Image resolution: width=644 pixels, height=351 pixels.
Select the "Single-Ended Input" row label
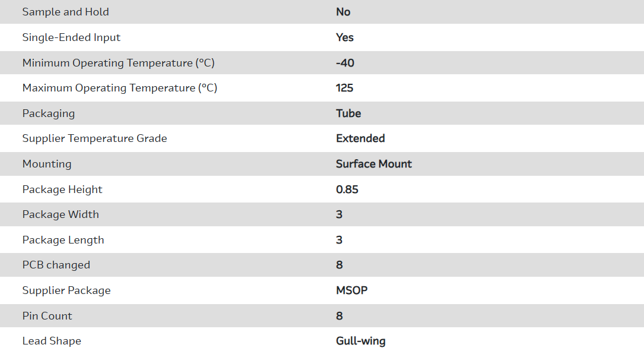[71, 37]
